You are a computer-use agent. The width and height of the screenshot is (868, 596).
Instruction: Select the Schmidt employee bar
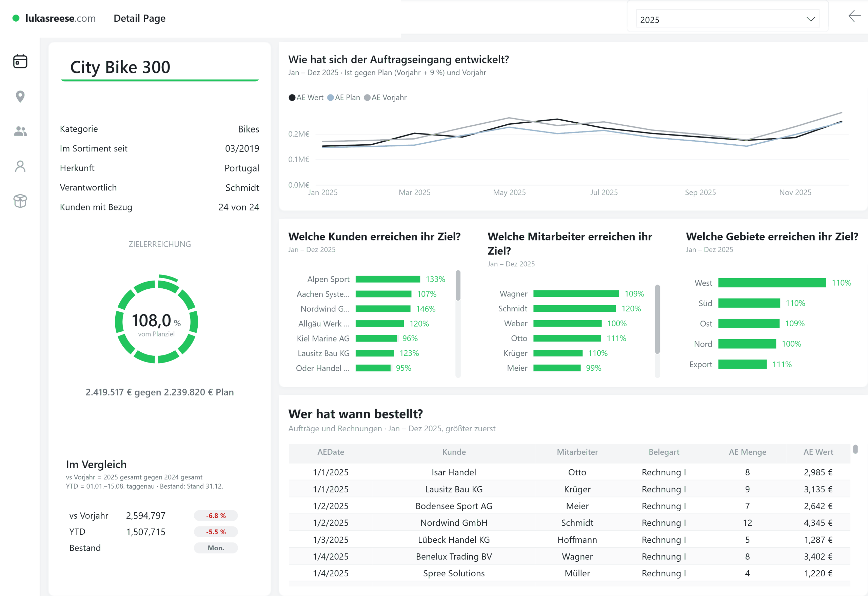point(575,308)
